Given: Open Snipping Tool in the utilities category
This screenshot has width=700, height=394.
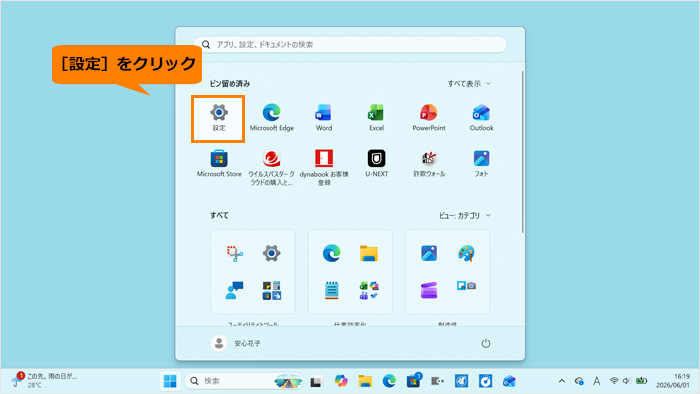Looking at the screenshot, I should (x=235, y=253).
